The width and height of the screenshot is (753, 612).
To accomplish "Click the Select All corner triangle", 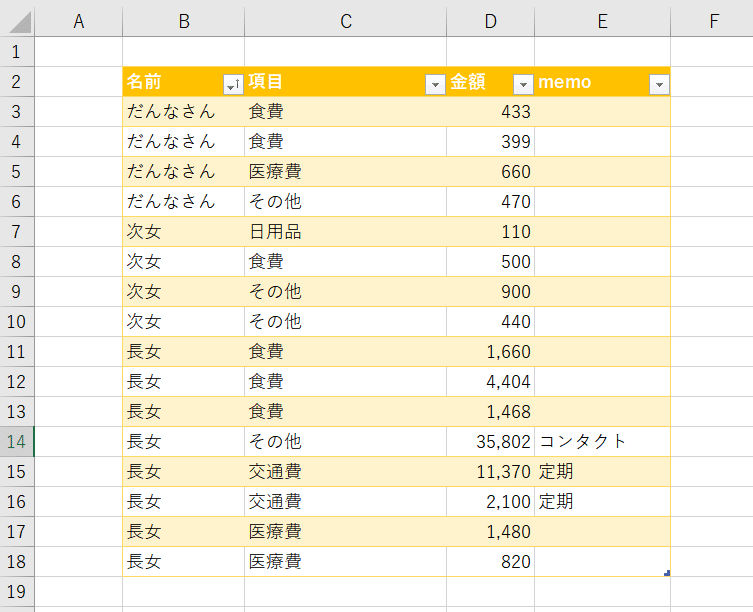I will (20, 22).
